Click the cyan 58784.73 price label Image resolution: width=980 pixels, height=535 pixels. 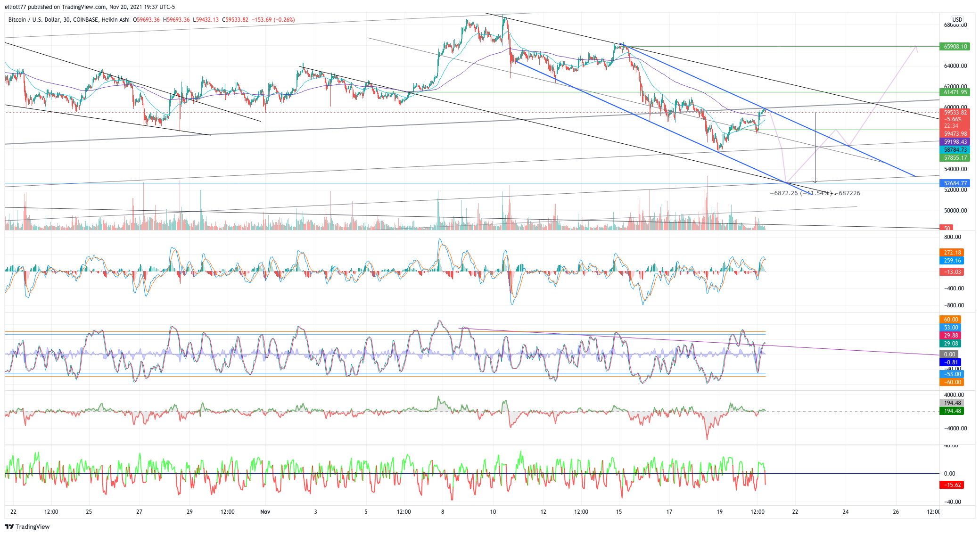955,150
